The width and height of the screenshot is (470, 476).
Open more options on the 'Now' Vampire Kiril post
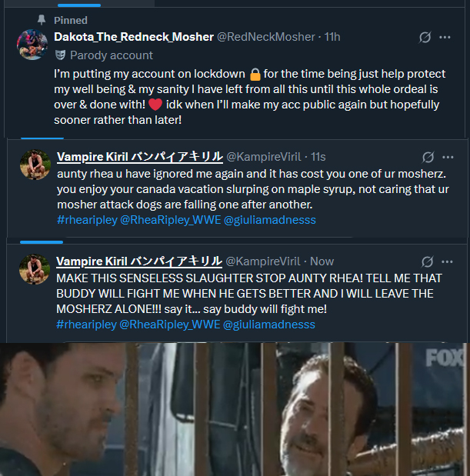447,261
